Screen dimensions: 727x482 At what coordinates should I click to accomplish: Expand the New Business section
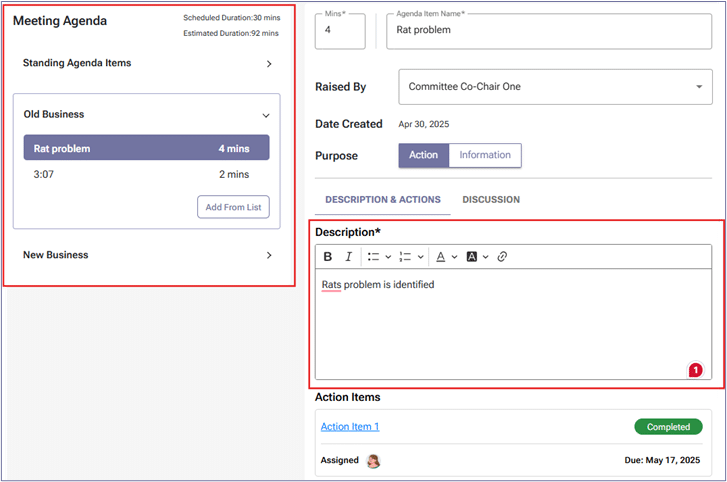click(x=269, y=255)
